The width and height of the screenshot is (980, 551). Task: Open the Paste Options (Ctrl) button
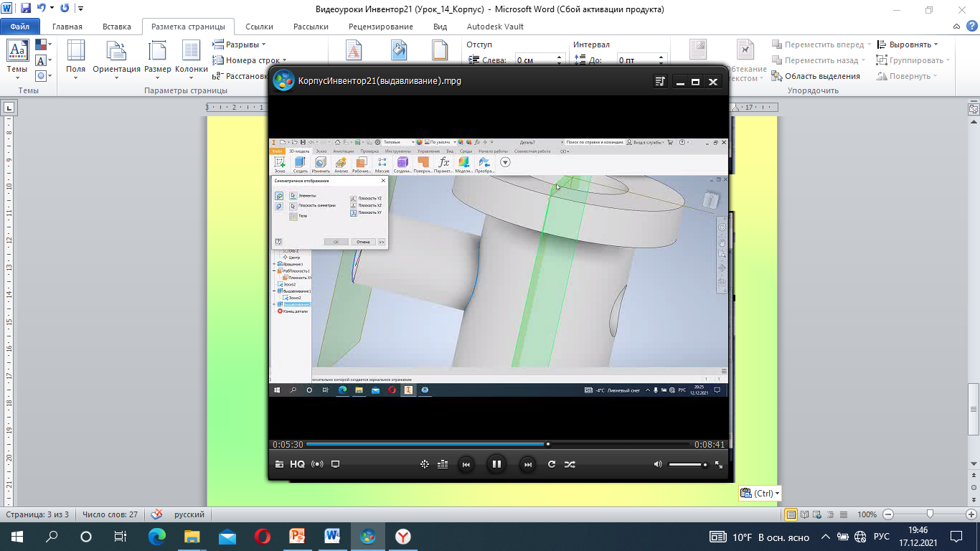[x=759, y=493]
